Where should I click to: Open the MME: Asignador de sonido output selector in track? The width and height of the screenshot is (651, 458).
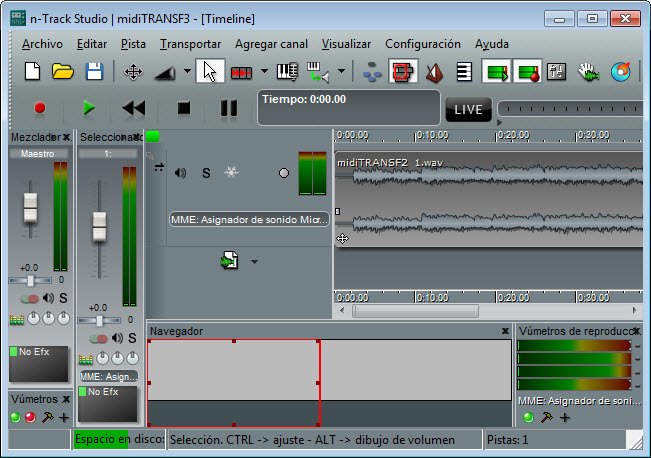pos(249,219)
